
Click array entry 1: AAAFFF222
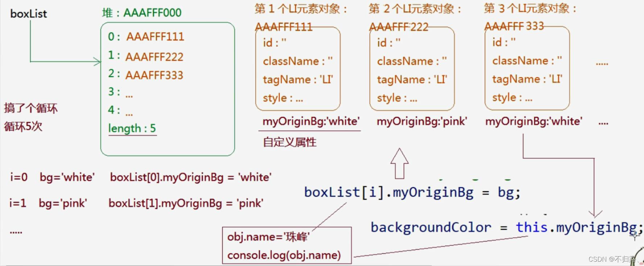click(146, 56)
